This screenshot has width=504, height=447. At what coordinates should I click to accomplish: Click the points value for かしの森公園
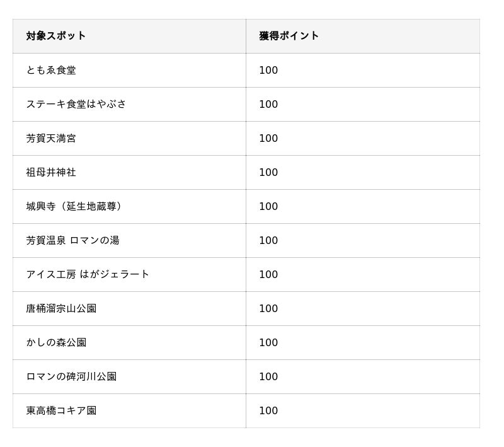[x=268, y=343]
